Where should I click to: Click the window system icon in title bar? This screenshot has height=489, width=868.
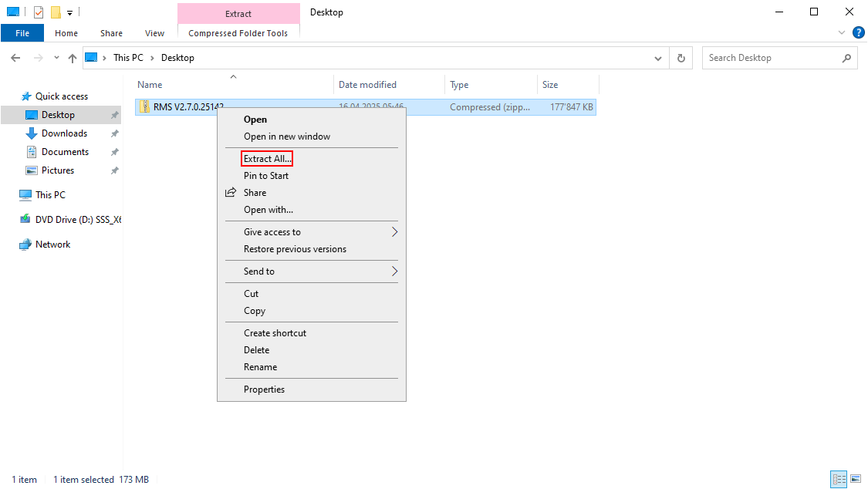[13, 12]
